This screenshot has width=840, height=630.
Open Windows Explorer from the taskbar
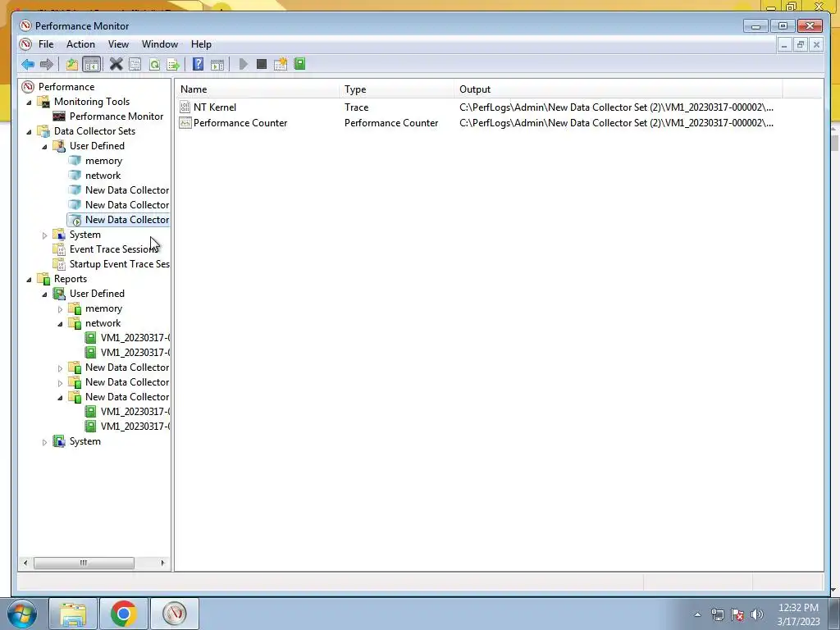(73, 614)
